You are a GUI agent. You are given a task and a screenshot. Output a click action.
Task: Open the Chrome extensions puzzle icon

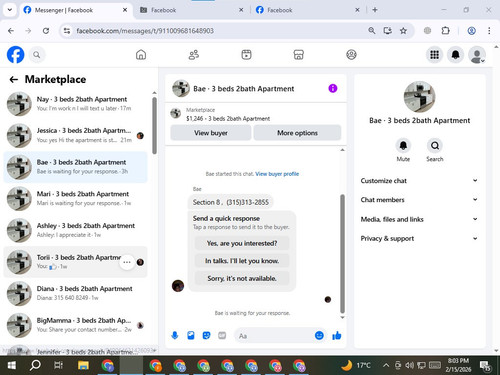(445, 31)
